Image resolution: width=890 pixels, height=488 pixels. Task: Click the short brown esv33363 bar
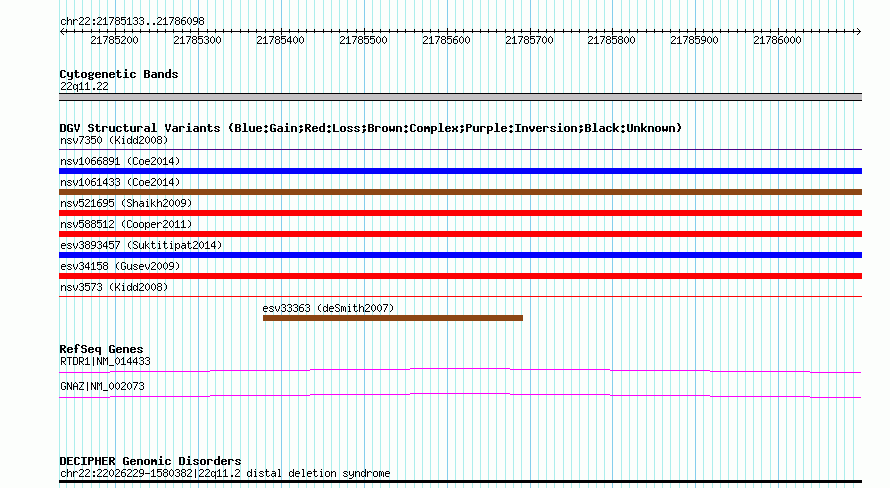pos(393,318)
